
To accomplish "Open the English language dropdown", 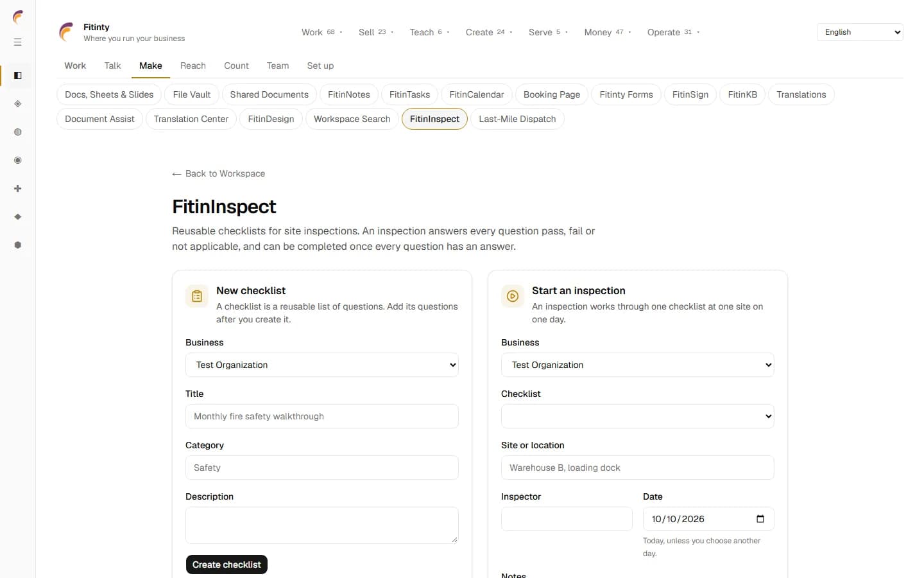I will [860, 32].
